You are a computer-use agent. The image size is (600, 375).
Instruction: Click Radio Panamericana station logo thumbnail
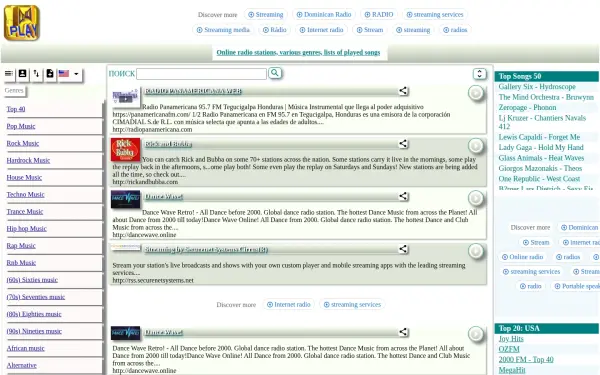(126, 96)
